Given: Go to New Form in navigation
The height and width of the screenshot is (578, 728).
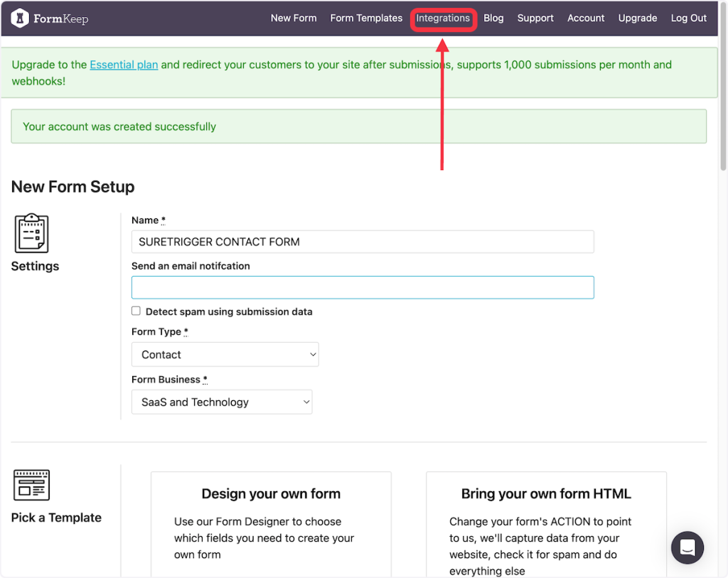Looking at the screenshot, I should pos(293,18).
